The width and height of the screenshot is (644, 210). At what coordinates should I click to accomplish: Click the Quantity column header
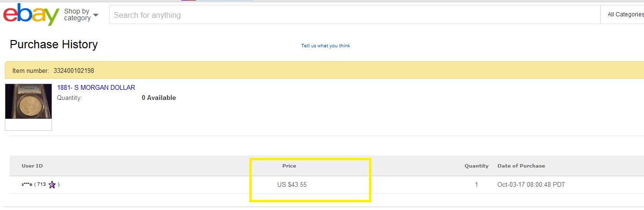(477, 166)
